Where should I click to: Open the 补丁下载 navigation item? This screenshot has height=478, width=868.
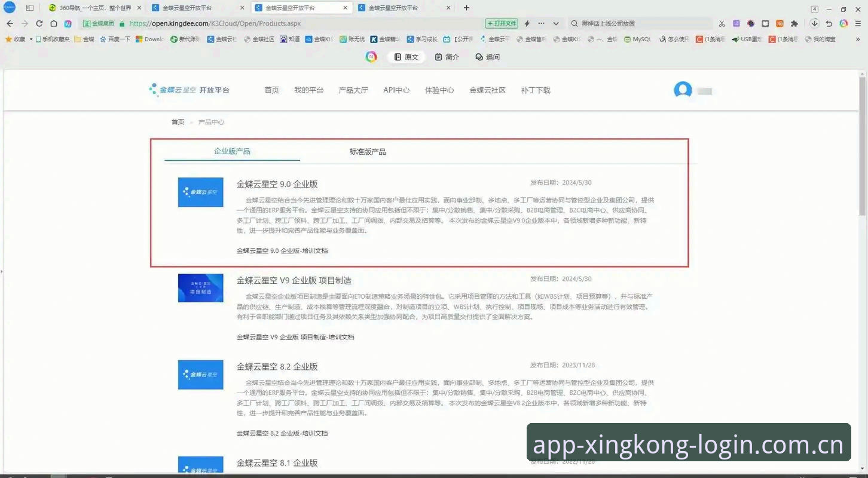[536, 90]
